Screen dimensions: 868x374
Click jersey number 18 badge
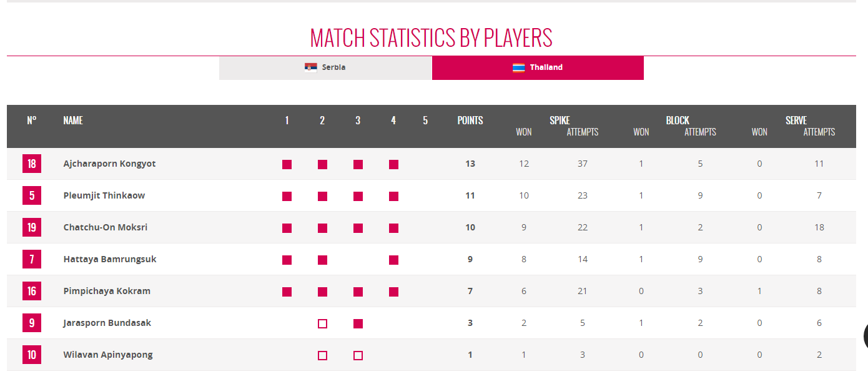click(32, 164)
